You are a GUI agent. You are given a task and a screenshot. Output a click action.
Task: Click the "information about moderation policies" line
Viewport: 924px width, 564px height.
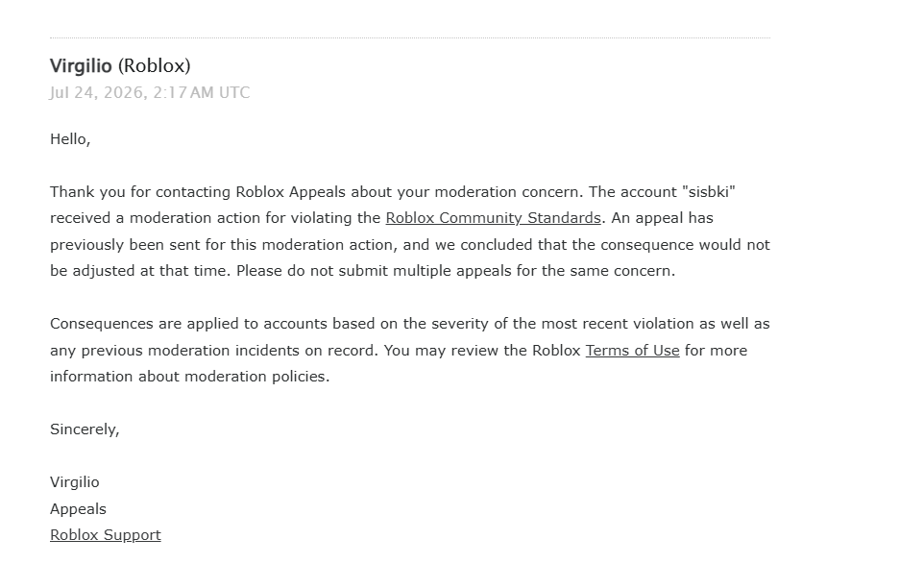point(190,377)
